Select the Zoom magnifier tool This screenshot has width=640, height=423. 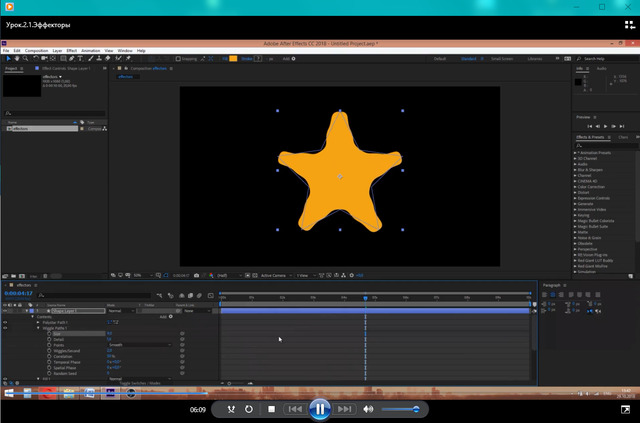26,59
